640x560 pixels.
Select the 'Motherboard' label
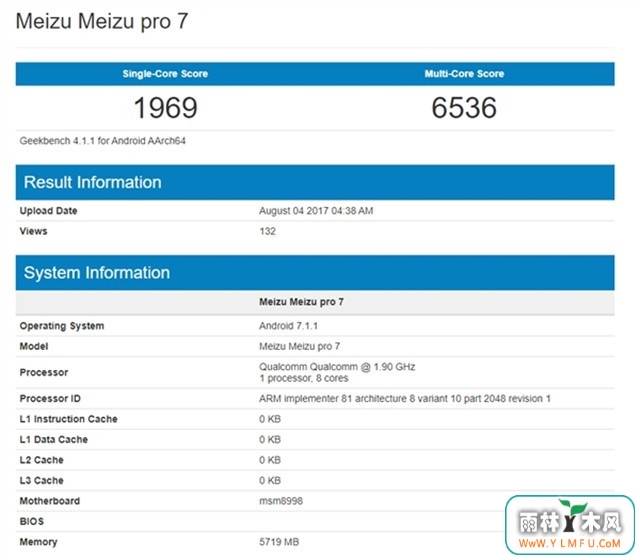[49, 501]
